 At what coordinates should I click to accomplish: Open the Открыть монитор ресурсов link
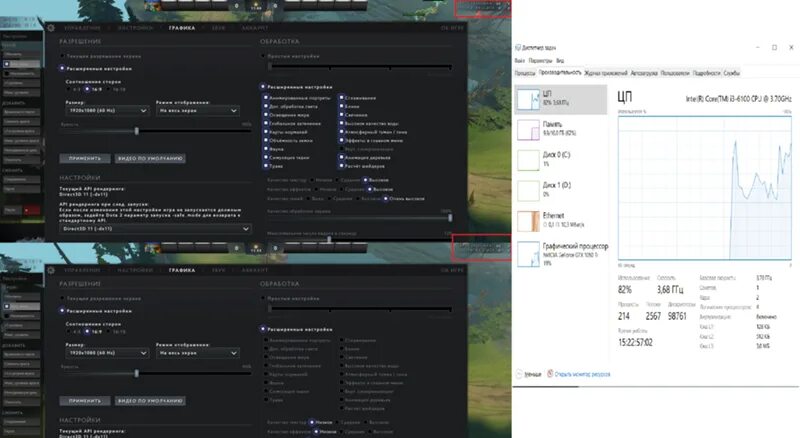click(x=582, y=374)
